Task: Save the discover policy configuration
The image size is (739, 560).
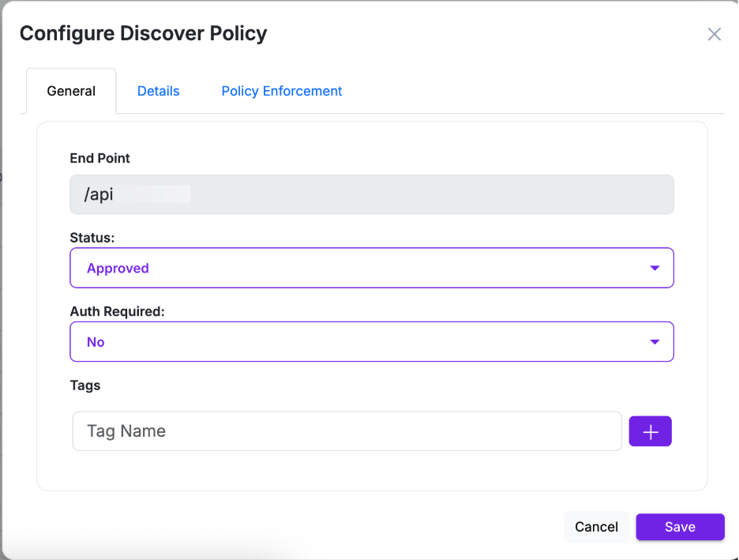Action: pos(680,527)
